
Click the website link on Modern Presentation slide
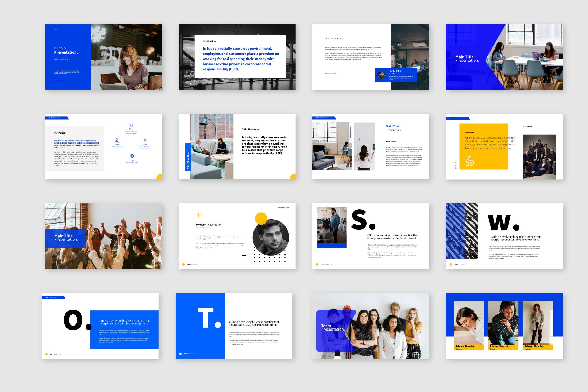pyautogui.click(x=283, y=208)
